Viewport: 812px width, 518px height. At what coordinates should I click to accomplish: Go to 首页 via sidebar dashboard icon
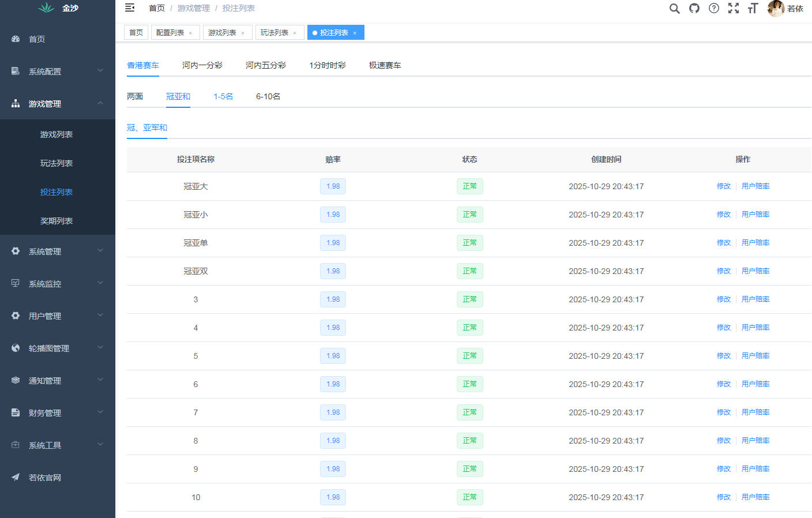click(16, 39)
